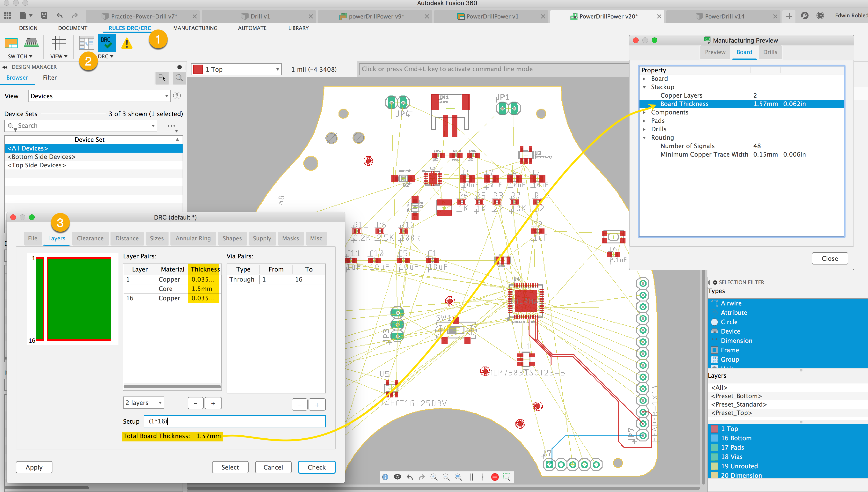
Task: Click the DRC icon in the toolbar
Action: click(106, 44)
